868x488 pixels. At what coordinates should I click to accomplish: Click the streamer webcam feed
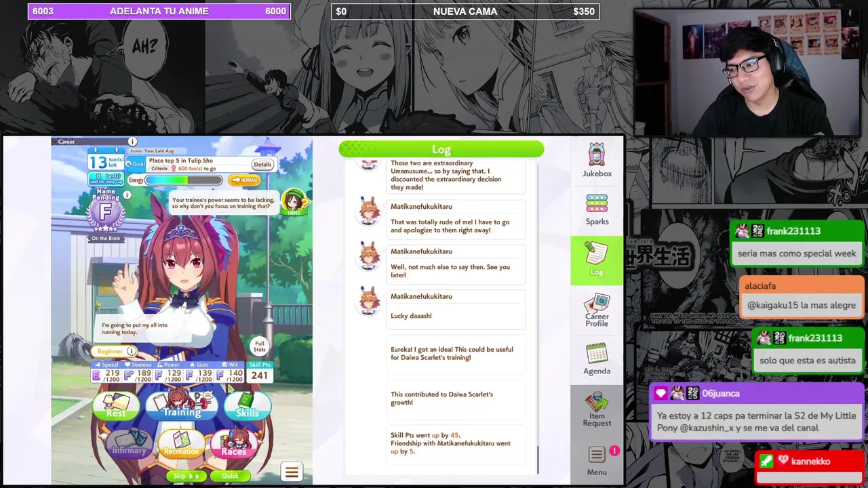pyautogui.click(x=749, y=72)
